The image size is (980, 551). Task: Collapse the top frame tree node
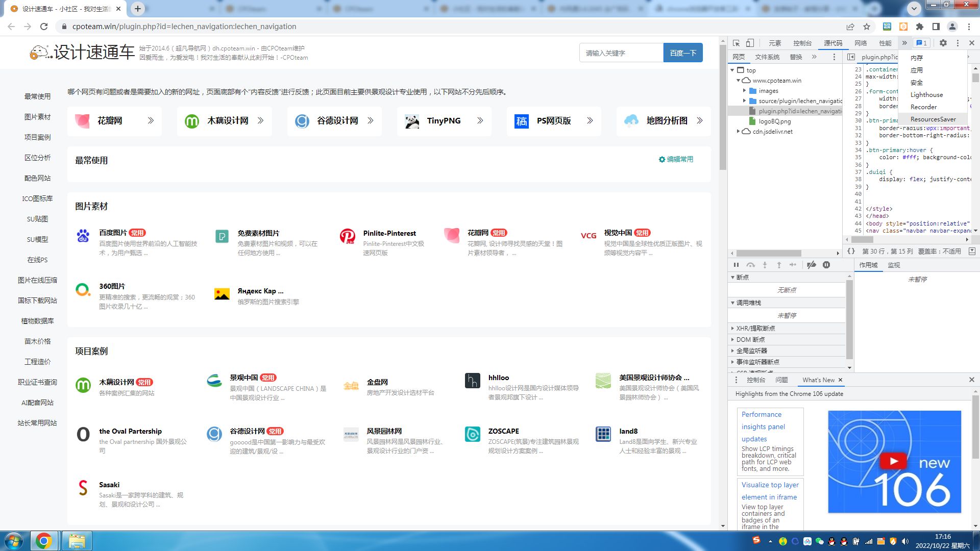(732, 70)
